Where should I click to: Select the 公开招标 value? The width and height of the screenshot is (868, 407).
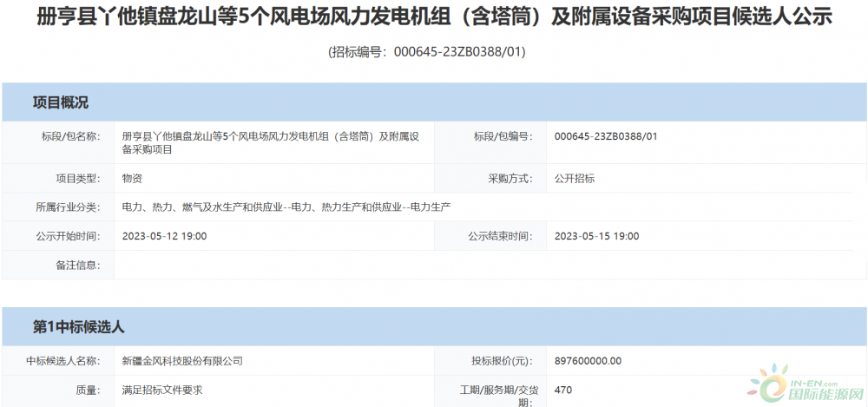[x=574, y=178]
